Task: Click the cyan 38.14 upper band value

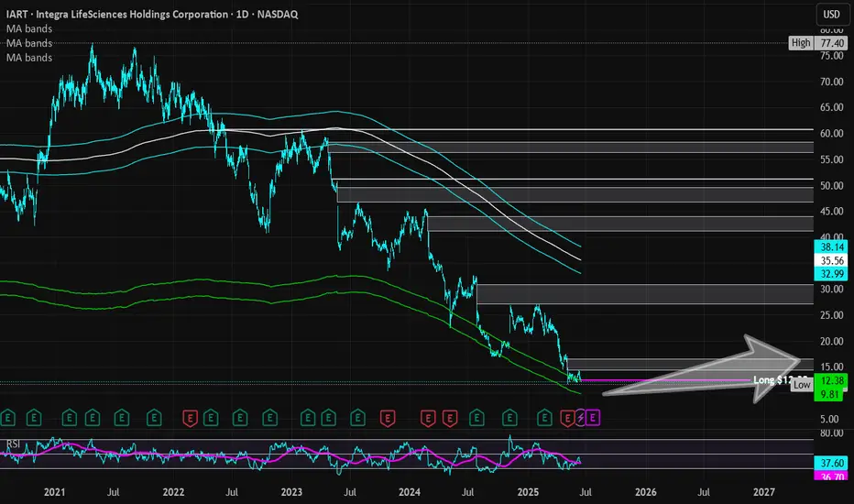Action: click(831, 247)
